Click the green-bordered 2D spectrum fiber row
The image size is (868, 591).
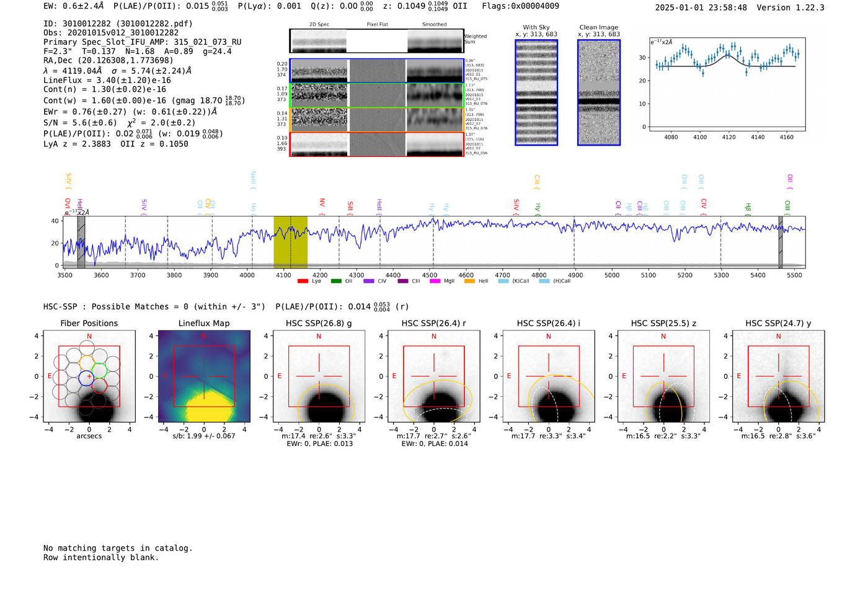click(x=376, y=95)
